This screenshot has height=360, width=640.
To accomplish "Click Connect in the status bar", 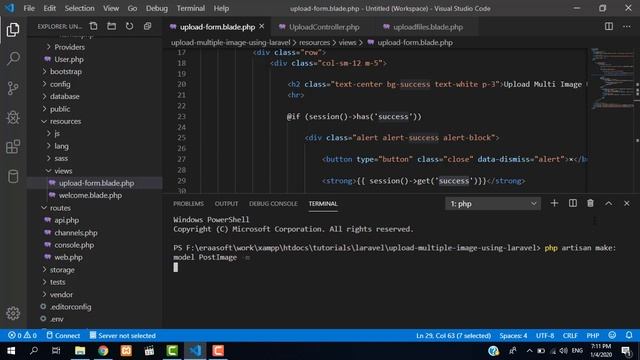I will [x=63, y=336].
